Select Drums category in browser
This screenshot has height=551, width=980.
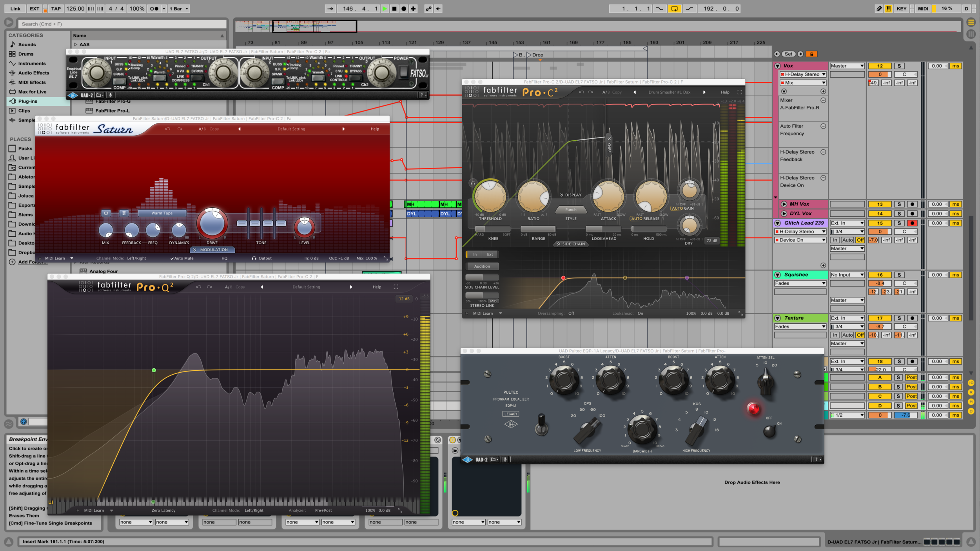(25, 54)
